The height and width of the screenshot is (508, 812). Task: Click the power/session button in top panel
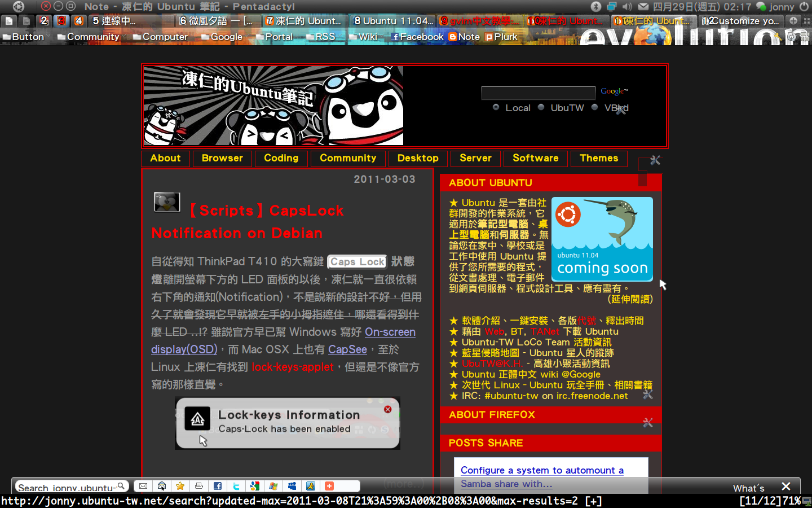pyautogui.click(x=804, y=6)
